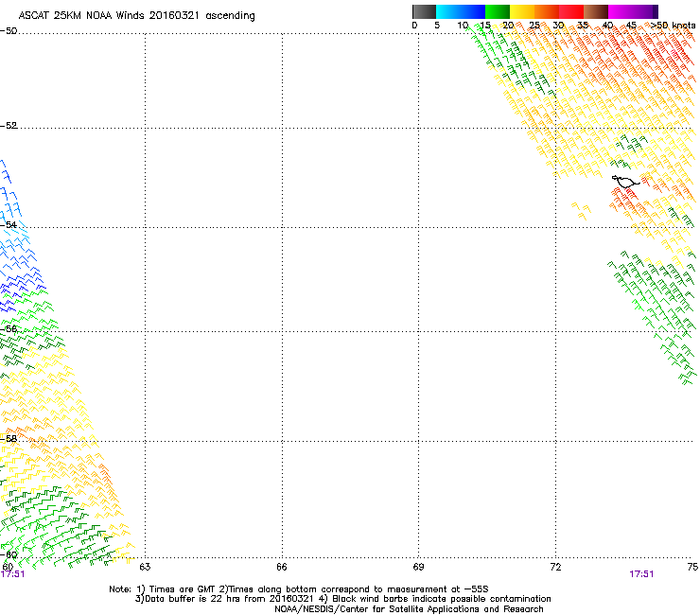This screenshot has height=615, width=700.
Task: Choose the magenta 40–45 knots legend segment
Action: tap(621, 11)
